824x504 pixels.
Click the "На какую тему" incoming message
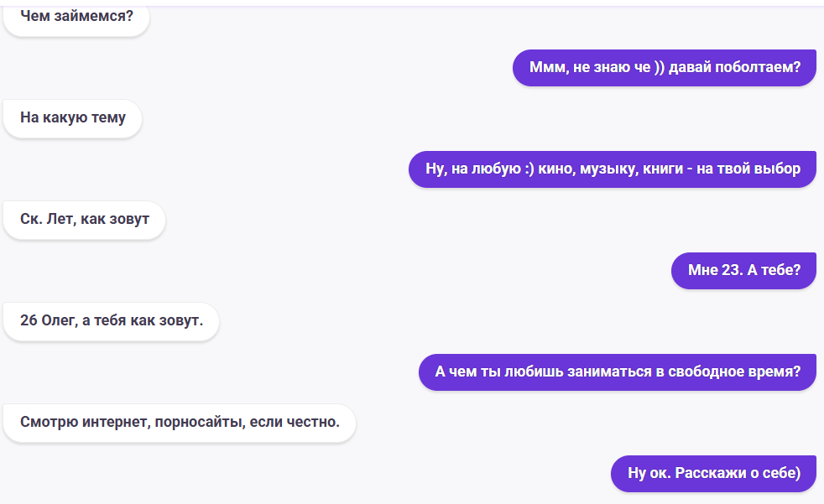point(73,118)
